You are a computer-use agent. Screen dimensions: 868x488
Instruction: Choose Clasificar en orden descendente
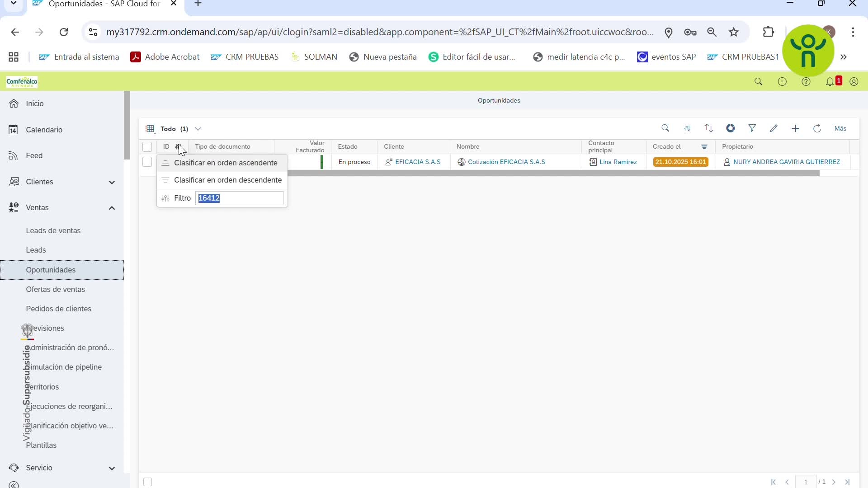pyautogui.click(x=227, y=180)
